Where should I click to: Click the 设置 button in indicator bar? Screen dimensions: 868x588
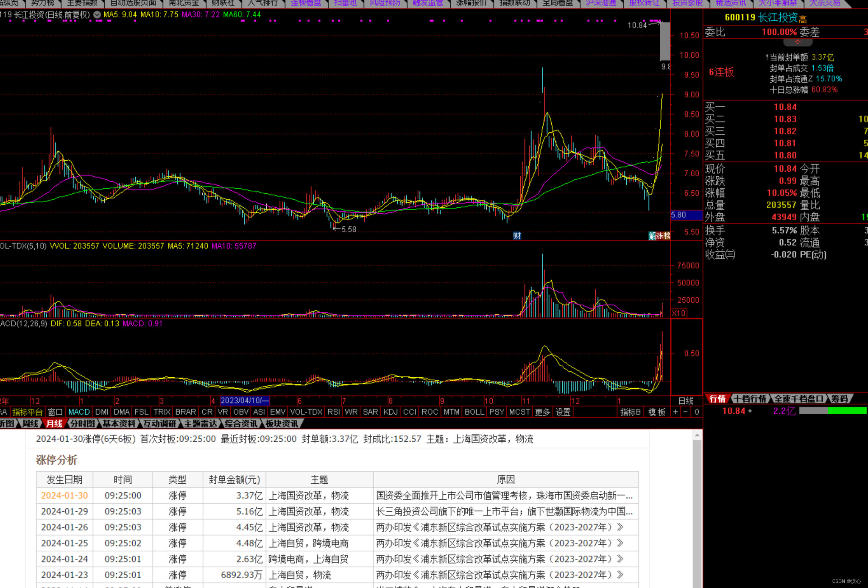coord(563,412)
